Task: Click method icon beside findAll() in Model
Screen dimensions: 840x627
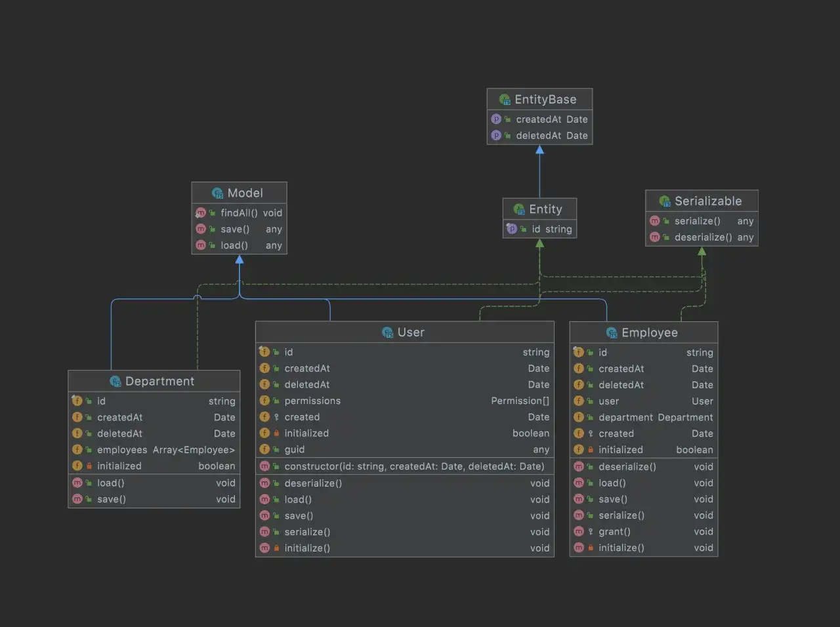Action: click(201, 213)
